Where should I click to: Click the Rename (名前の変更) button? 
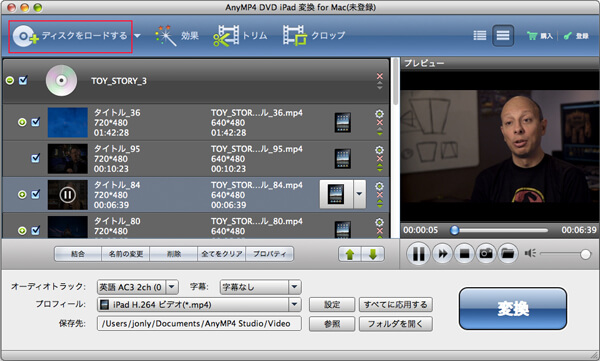[x=126, y=254]
